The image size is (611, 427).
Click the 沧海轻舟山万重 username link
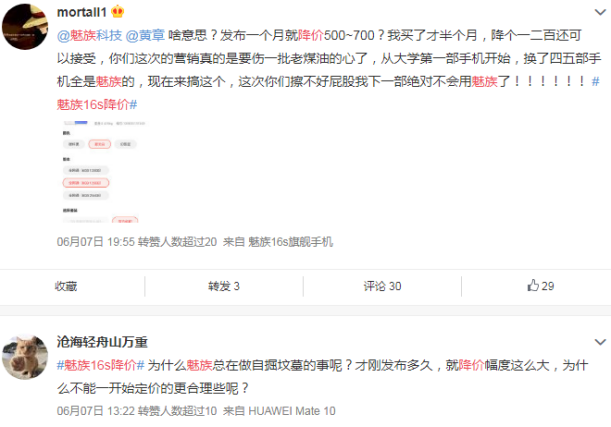click(102, 342)
